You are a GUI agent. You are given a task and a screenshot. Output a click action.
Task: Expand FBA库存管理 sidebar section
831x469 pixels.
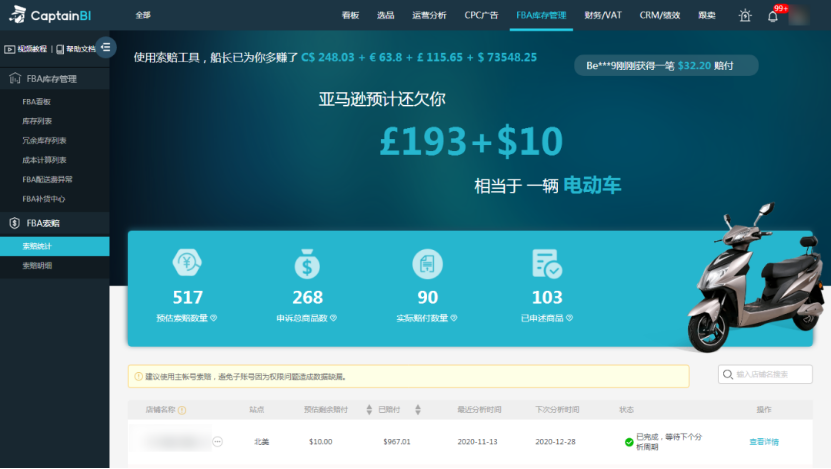[x=55, y=79]
